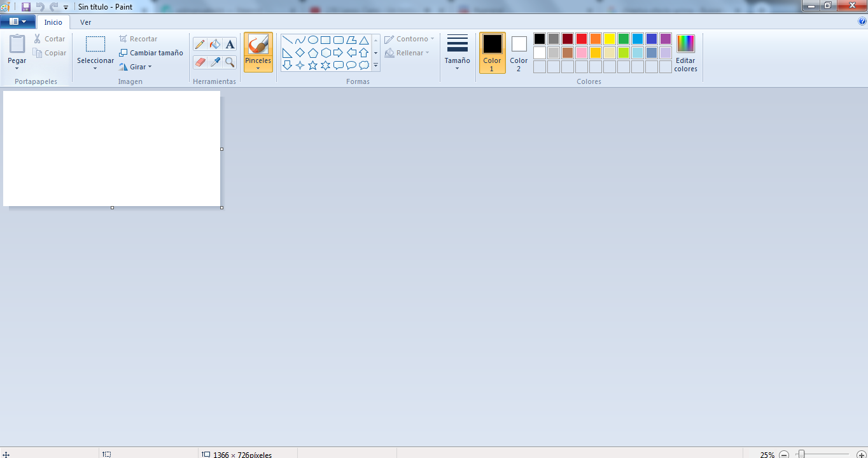This screenshot has width=868, height=458.
Task: Choose the Curve shape
Action: click(300, 40)
